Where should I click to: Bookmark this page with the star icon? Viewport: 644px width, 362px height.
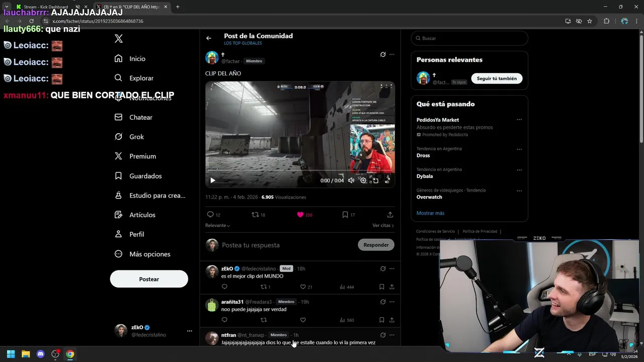click(590, 21)
